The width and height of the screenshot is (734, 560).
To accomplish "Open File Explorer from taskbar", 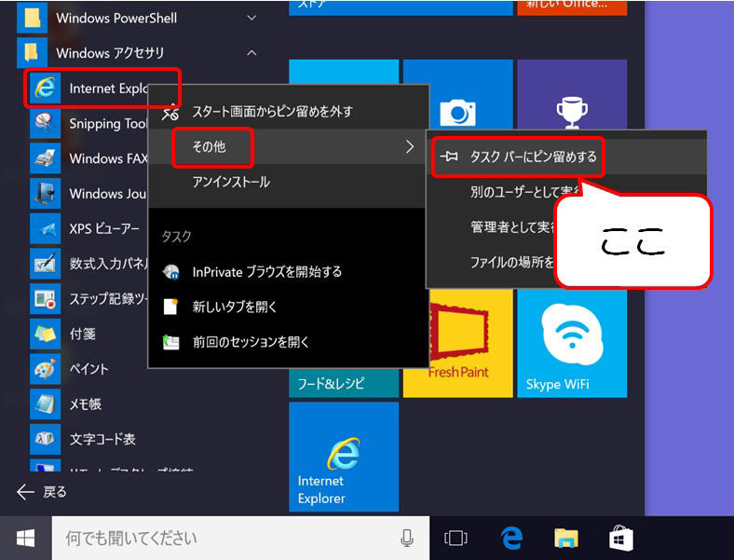I will click(566, 538).
